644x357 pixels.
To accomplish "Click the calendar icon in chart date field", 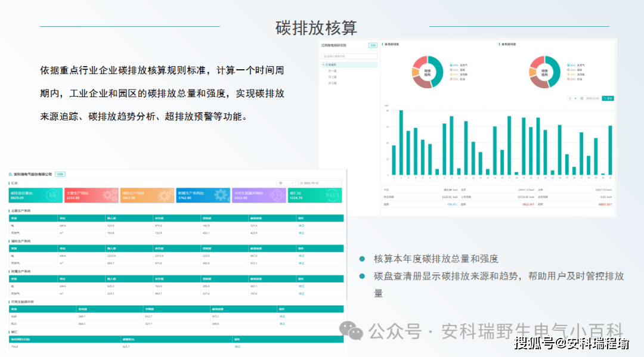I will (582, 98).
